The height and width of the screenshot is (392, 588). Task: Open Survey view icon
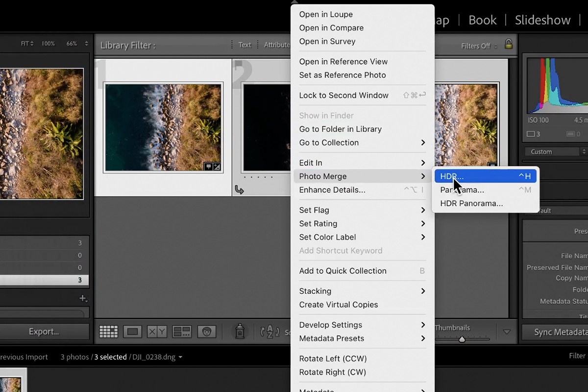pos(182,332)
